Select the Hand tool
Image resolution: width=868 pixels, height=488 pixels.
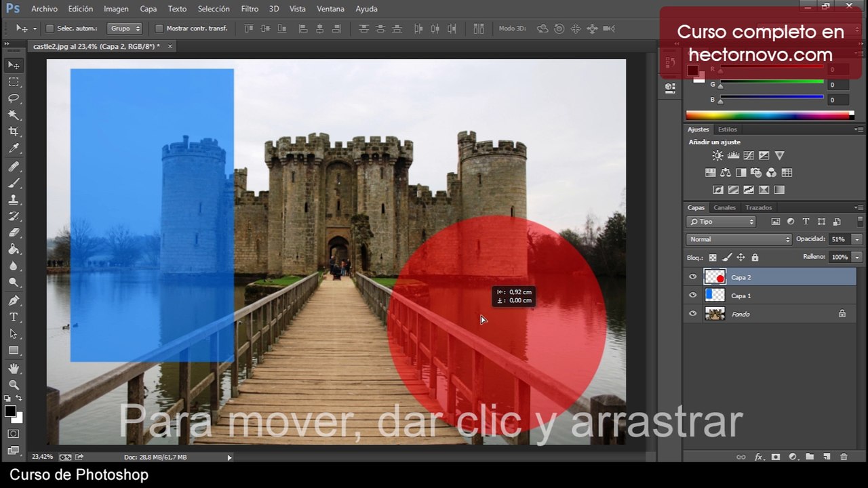14,369
